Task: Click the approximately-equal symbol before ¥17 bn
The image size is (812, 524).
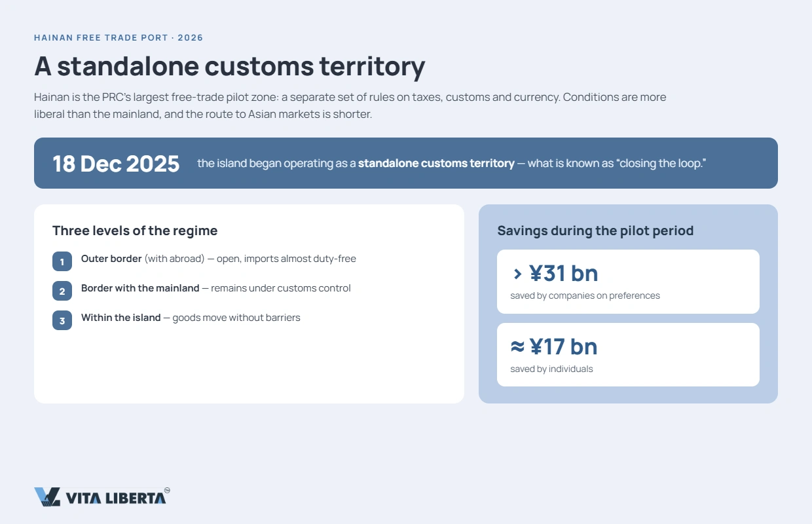Action: tap(517, 347)
